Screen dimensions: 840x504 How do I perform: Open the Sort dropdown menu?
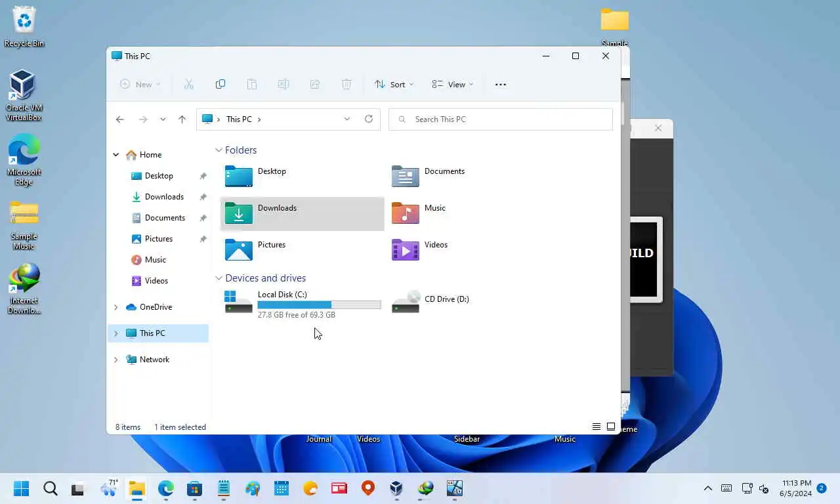tap(394, 84)
